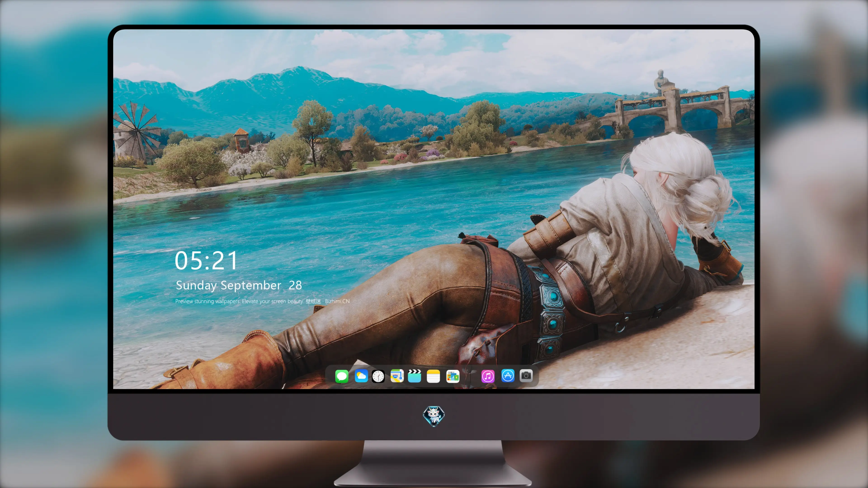Viewport: 868px width, 488px height.
Task: Open the Weather app in the dock
Action: pos(361,376)
